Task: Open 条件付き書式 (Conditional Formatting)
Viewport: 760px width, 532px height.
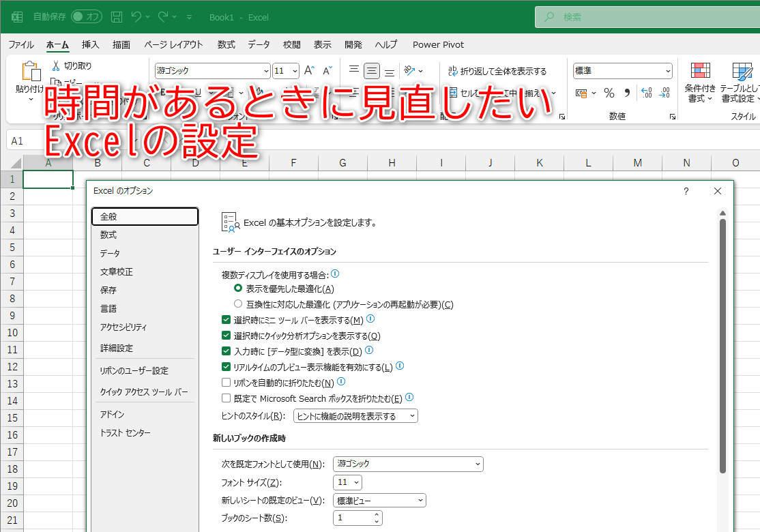Action: tap(699, 83)
